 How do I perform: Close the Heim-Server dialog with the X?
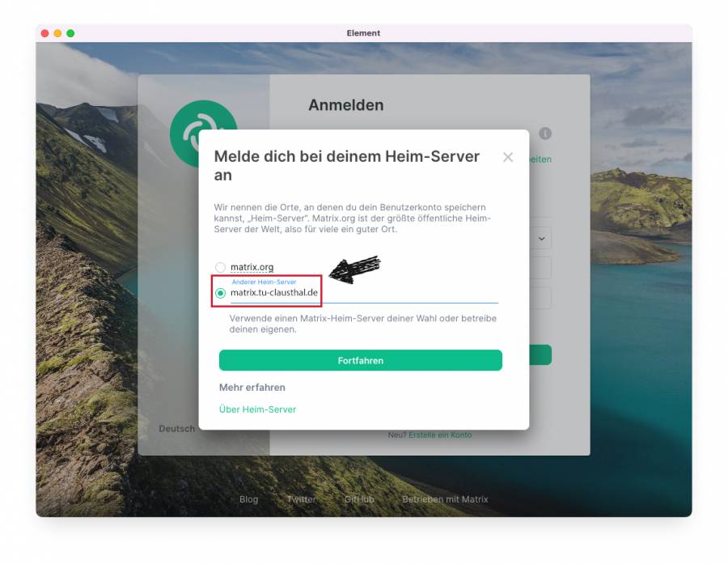(x=508, y=158)
